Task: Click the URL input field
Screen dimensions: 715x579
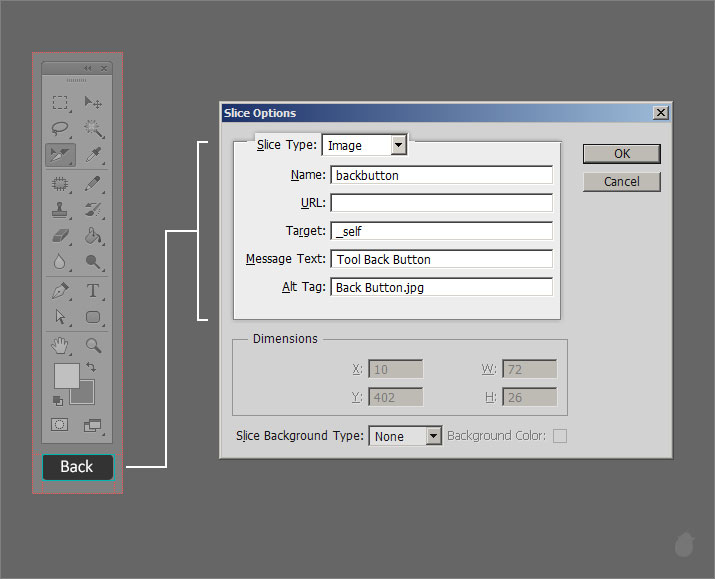Action: (x=441, y=203)
